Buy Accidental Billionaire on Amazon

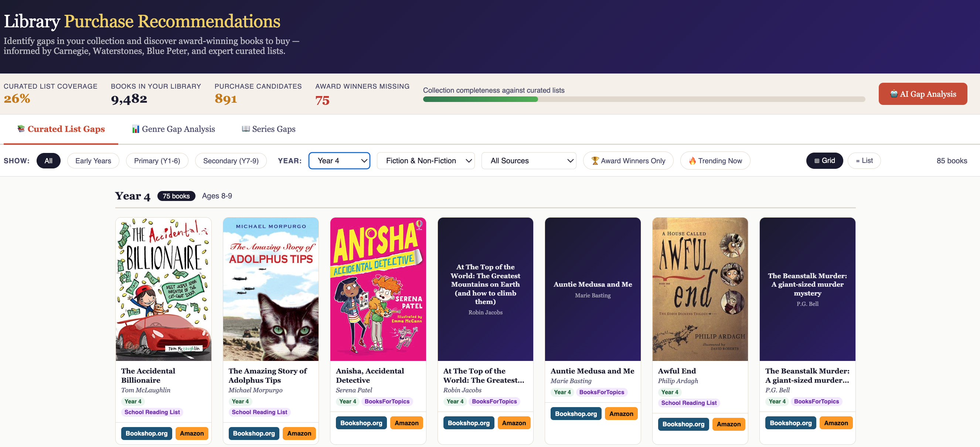pyautogui.click(x=192, y=433)
